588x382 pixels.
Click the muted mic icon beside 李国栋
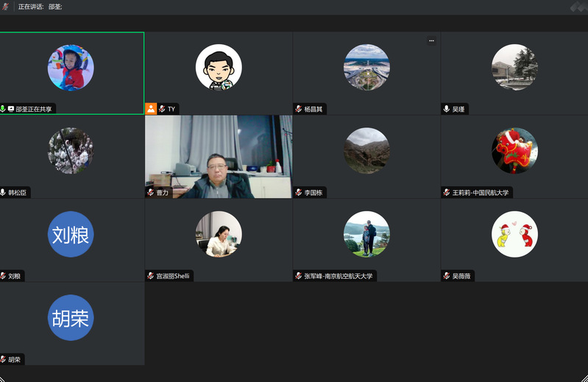[299, 193]
